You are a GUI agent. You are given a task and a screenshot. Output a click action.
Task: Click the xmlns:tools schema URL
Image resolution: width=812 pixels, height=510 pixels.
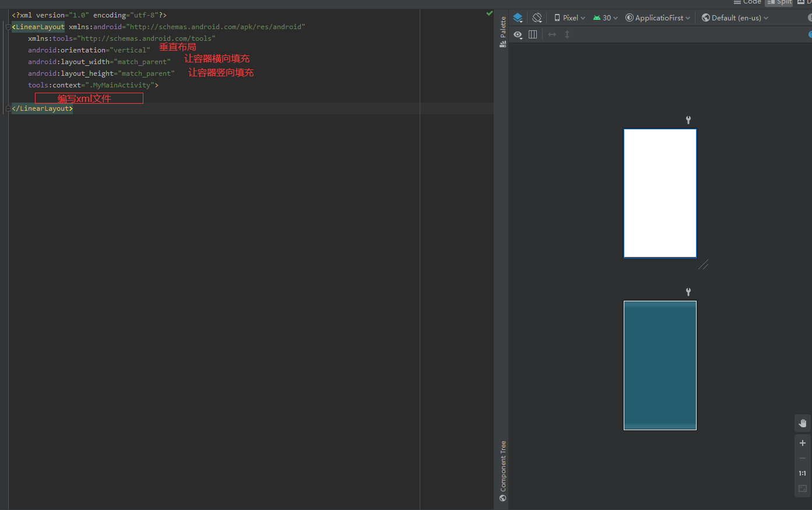146,38
